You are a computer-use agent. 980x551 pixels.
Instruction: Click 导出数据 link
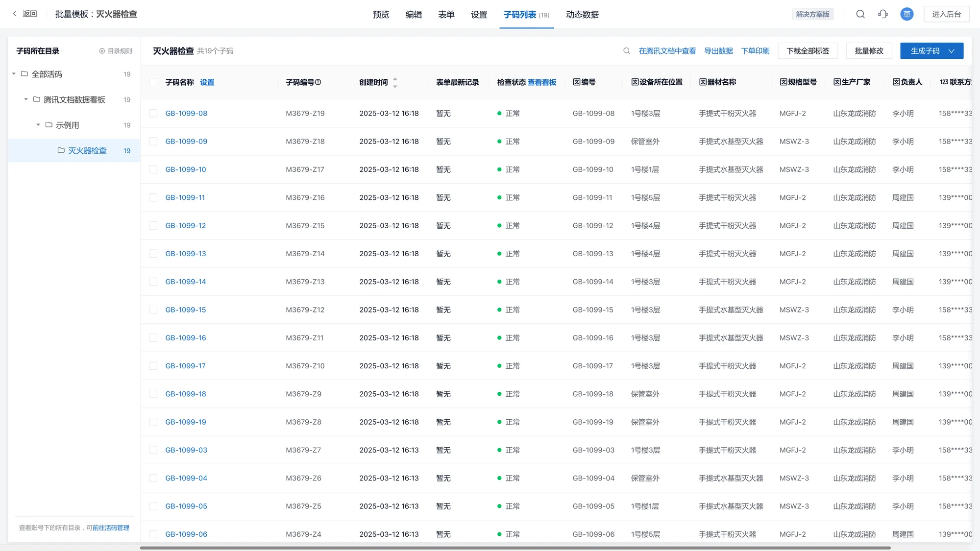[718, 51]
